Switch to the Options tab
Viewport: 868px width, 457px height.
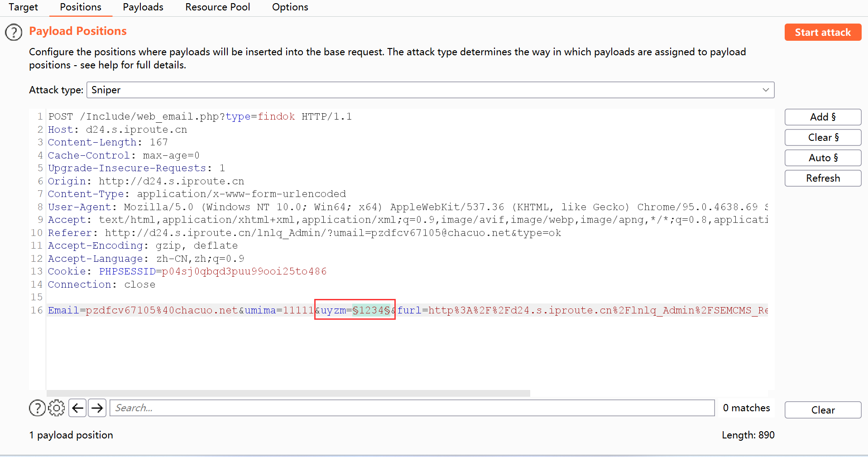(290, 7)
